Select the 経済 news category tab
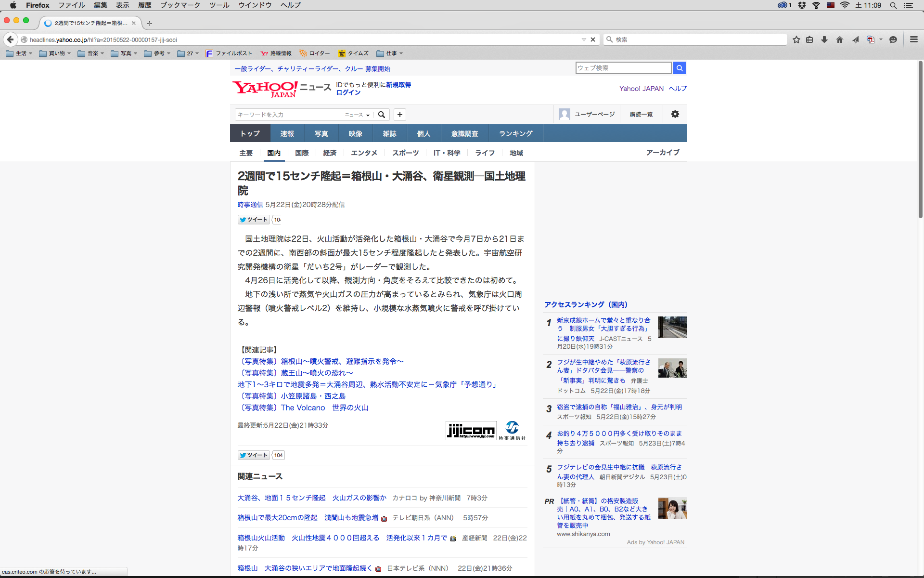This screenshot has height=578, width=924. 330,153
